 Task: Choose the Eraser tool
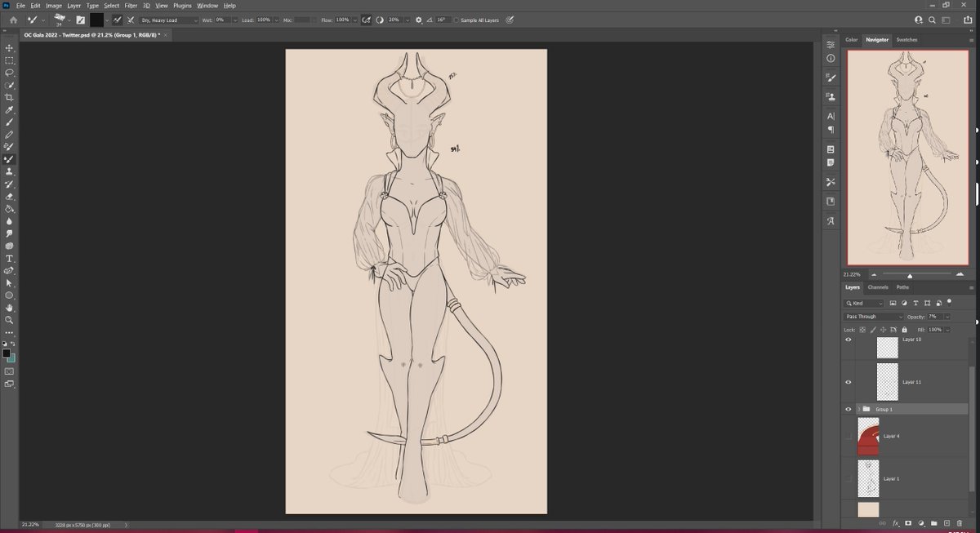pos(10,197)
